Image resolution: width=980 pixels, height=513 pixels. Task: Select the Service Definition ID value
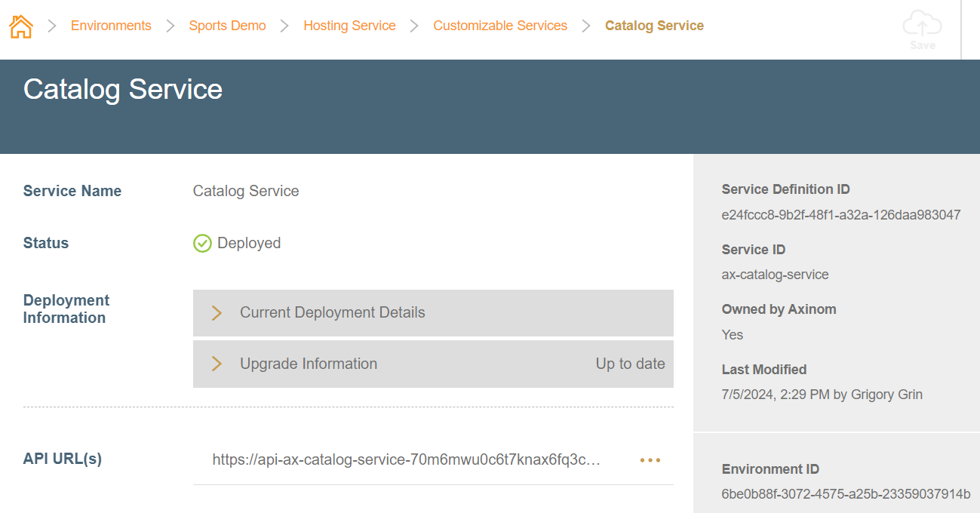(840, 215)
